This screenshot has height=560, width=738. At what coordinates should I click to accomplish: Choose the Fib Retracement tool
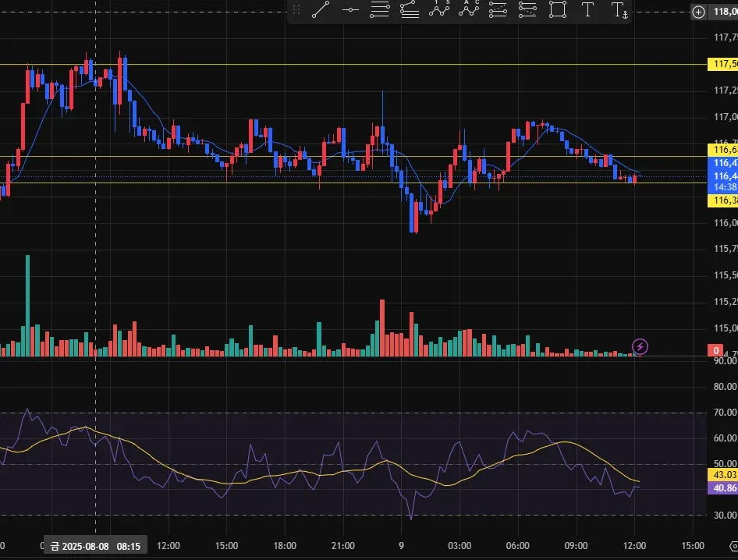(x=379, y=9)
